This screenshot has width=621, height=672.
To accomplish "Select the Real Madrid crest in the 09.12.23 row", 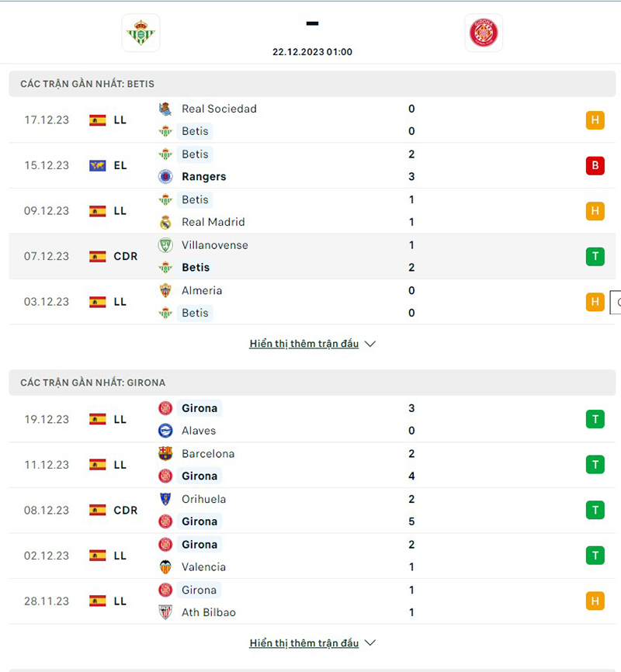I will tap(166, 222).
